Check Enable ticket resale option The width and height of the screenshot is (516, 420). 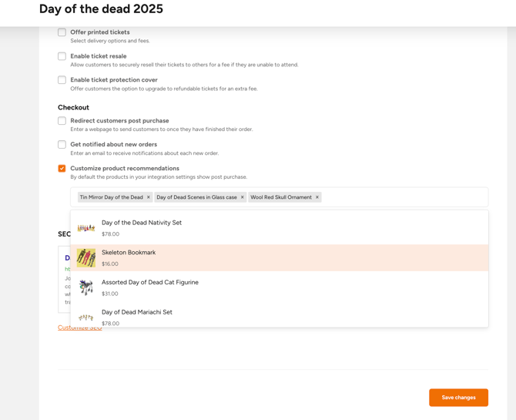pyautogui.click(x=62, y=56)
